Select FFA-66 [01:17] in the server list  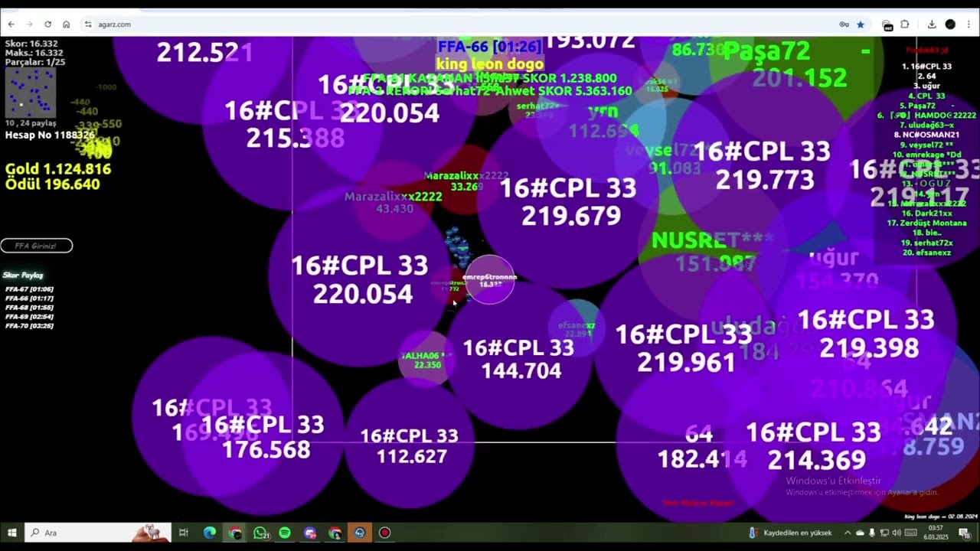(29, 298)
